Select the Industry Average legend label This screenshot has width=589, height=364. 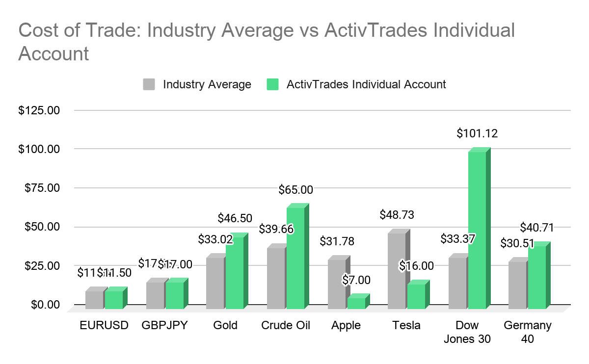click(207, 84)
